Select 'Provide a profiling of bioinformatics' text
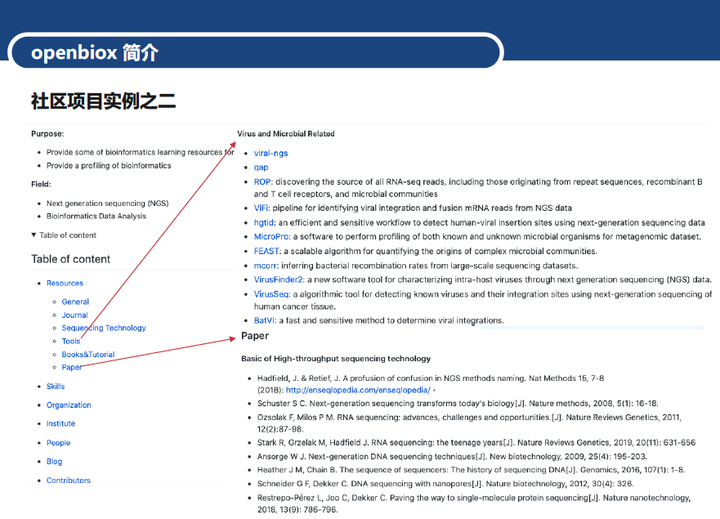The height and width of the screenshot is (519, 720). pos(108,165)
